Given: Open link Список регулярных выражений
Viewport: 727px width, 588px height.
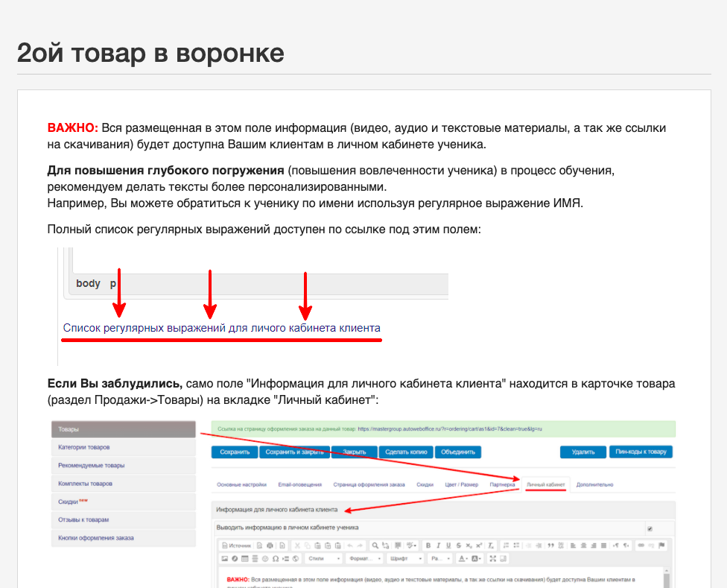Looking at the screenshot, I should tap(221, 328).
